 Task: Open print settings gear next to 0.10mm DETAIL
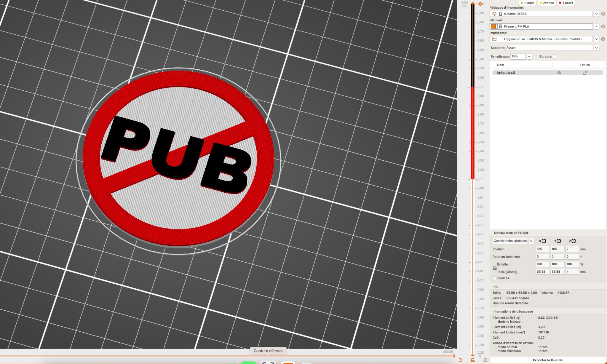[x=603, y=14]
